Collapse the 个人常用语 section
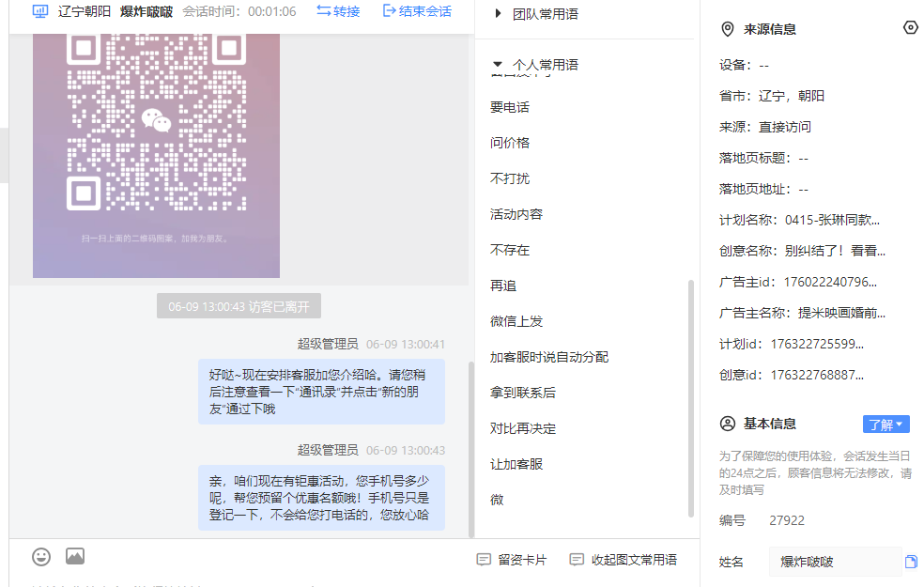This screenshot has height=587, width=924. 537,65
